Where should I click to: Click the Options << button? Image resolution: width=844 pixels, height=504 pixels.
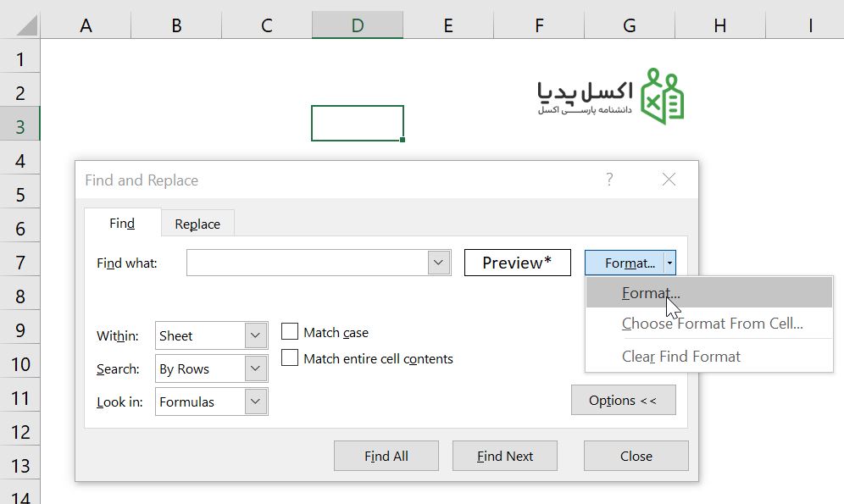coord(624,400)
